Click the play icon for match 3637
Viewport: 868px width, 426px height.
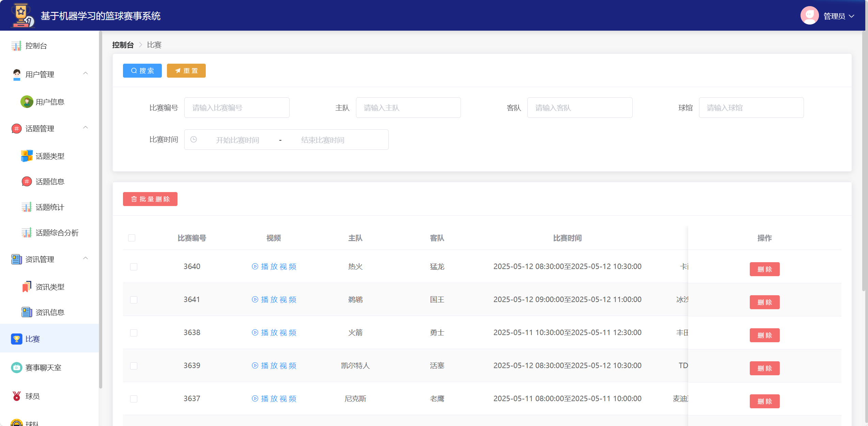pyautogui.click(x=255, y=398)
